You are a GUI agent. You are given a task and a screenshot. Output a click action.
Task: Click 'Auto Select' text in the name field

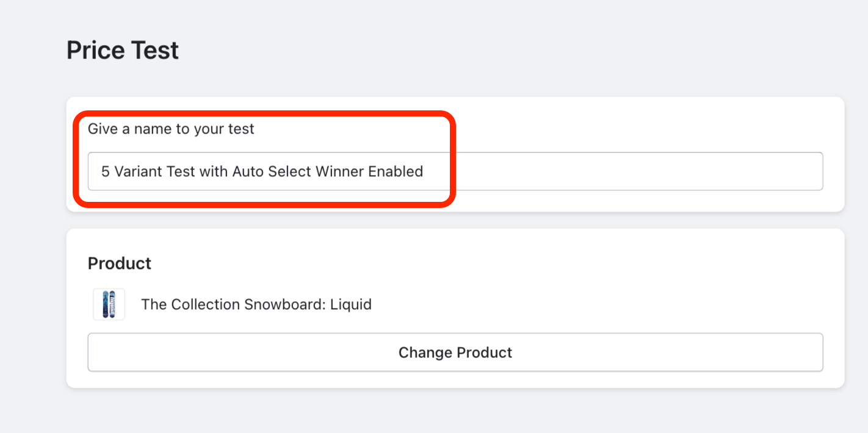[x=272, y=171]
